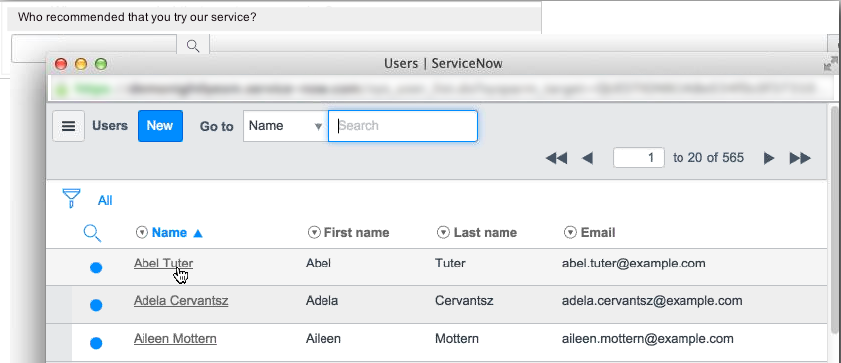Click the blue dot for Abel Tuter row
This screenshot has width=841, height=363.
tap(96, 268)
